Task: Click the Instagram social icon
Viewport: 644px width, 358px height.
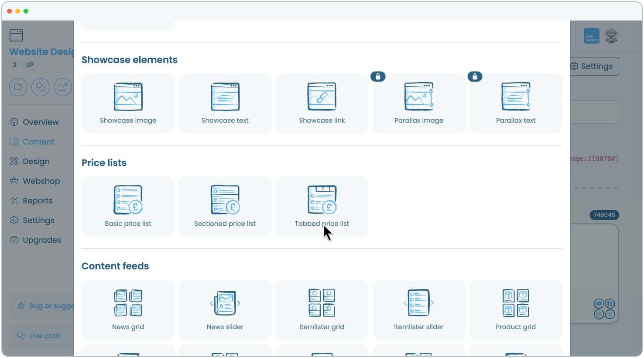Action: pyautogui.click(x=599, y=314)
